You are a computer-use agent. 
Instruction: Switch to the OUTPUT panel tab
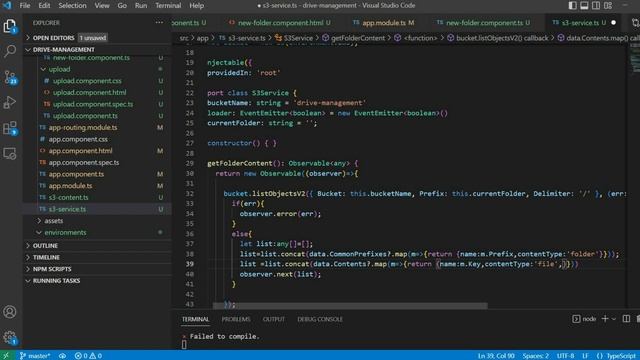[x=273, y=319]
